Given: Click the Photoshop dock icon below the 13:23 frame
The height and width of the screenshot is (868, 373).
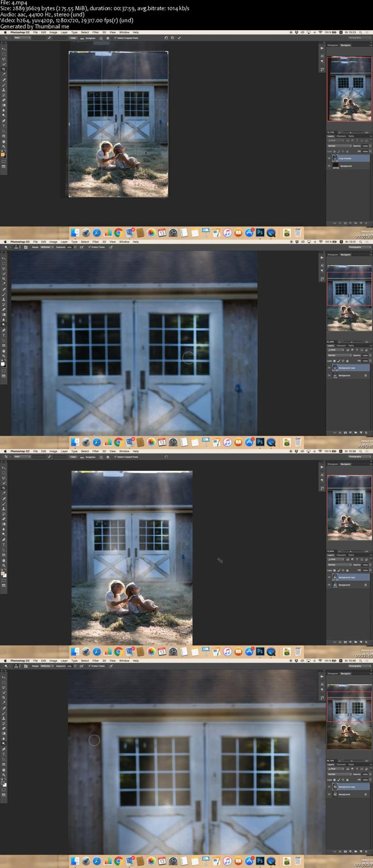Looking at the screenshot, I should coord(260,232).
